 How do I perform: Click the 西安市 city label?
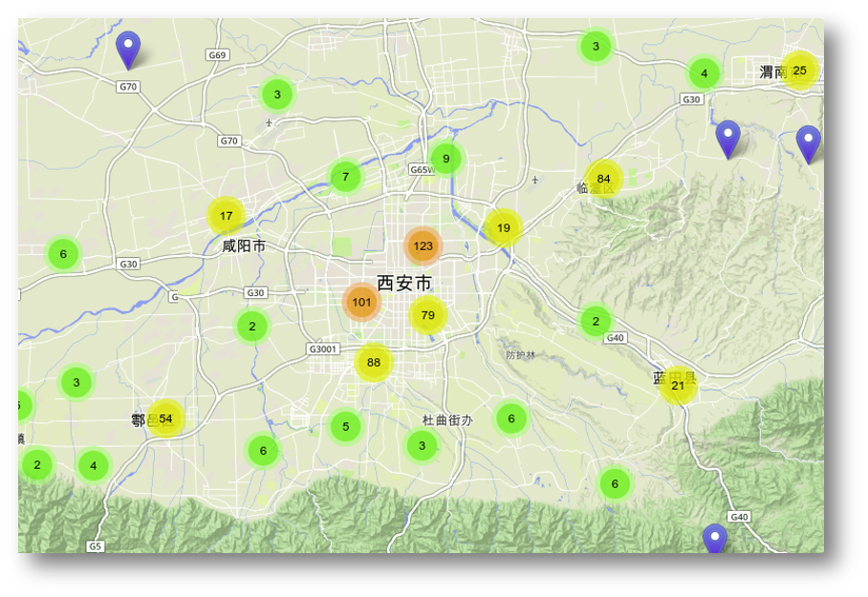point(404,284)
